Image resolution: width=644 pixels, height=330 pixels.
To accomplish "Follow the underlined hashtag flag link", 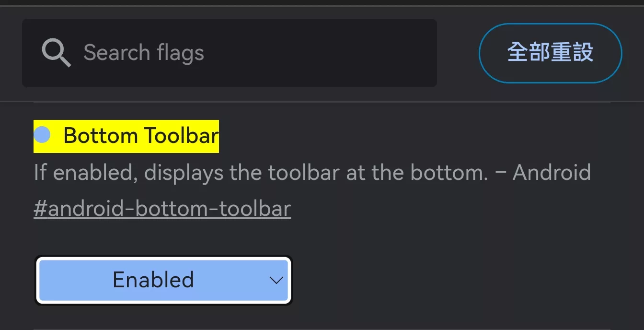I will coord(162,209).
